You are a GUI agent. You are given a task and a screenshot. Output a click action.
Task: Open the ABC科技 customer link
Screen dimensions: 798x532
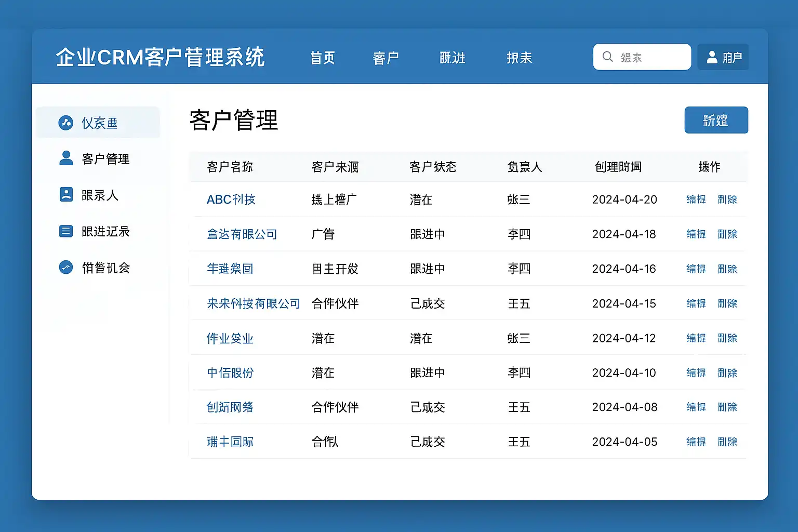(x=231, y=199)
